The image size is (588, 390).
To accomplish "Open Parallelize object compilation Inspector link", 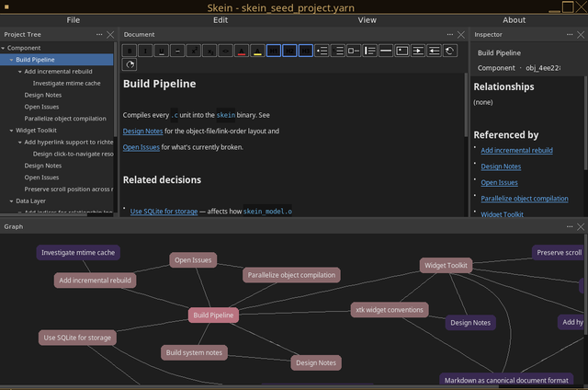I will click(525, 198).
